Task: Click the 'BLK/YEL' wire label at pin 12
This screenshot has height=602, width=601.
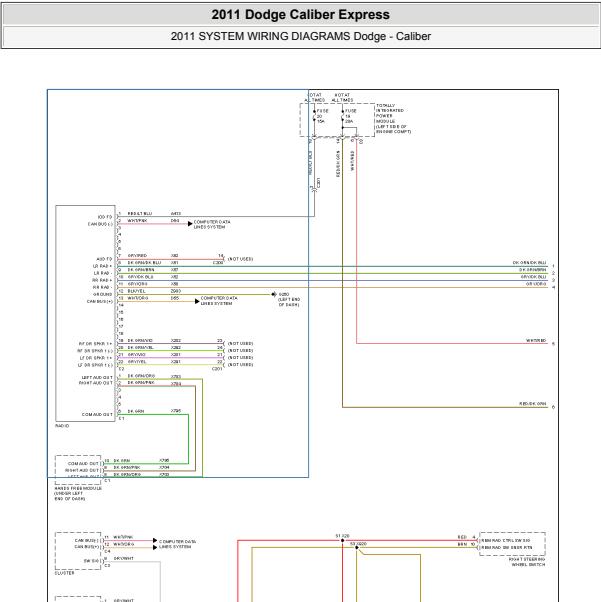Action: (x=136, y=291)
